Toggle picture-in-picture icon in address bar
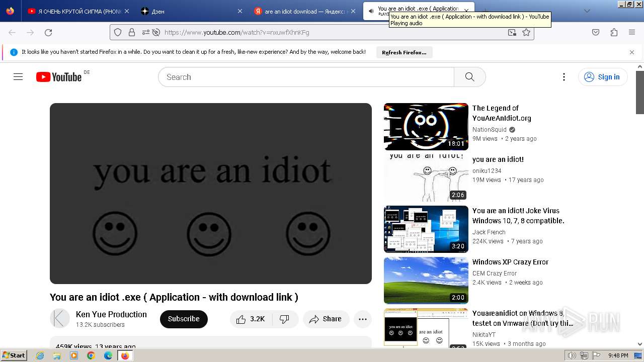 point(512,32)
